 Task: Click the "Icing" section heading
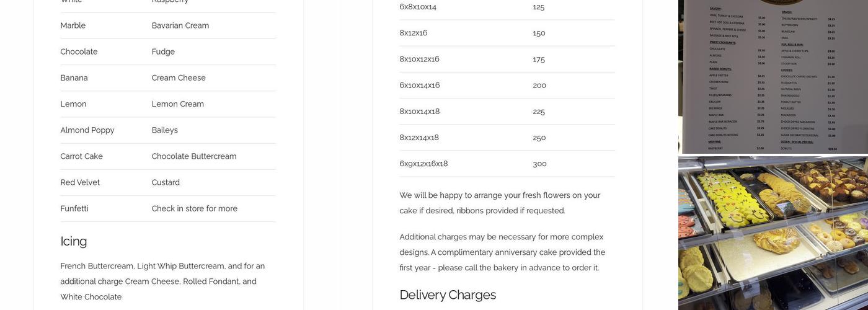click(x=74, y=241)
